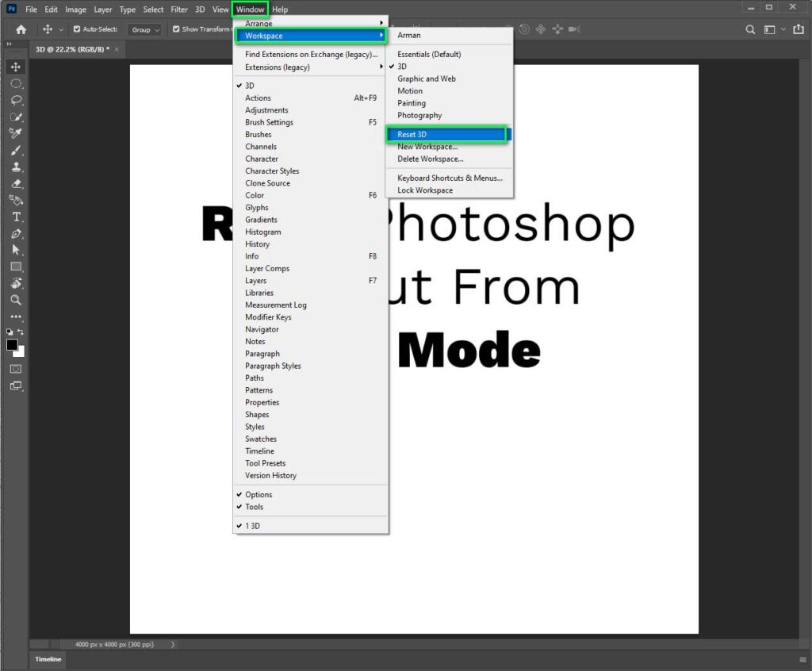Image resolution: width=812 pixels, height=671 pixels.
Task: Toggle the Tools panel visibility entry
Action: (310, 507)
